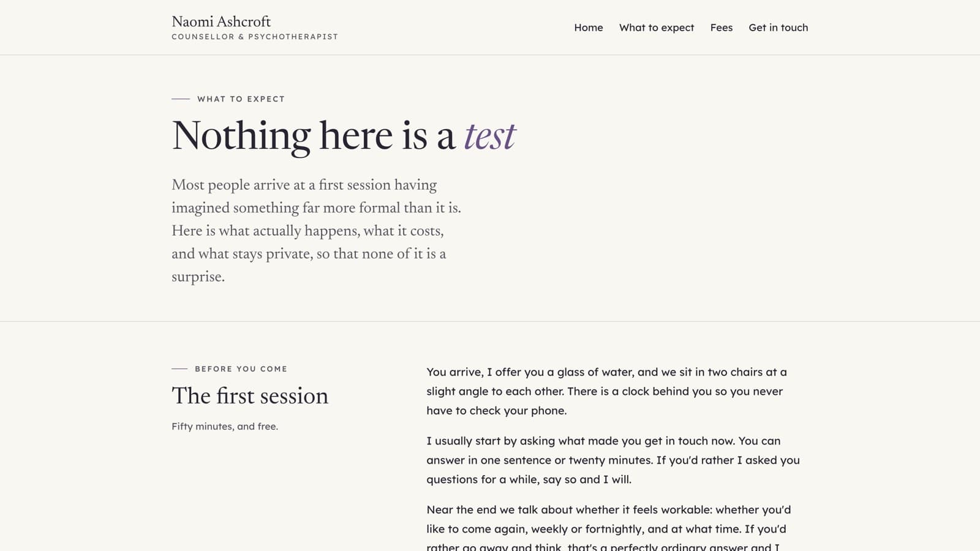Click the paragraph beginning You arrive, I offer
Viewport: 980px width, 551px height.
click(x=606, y=391)
